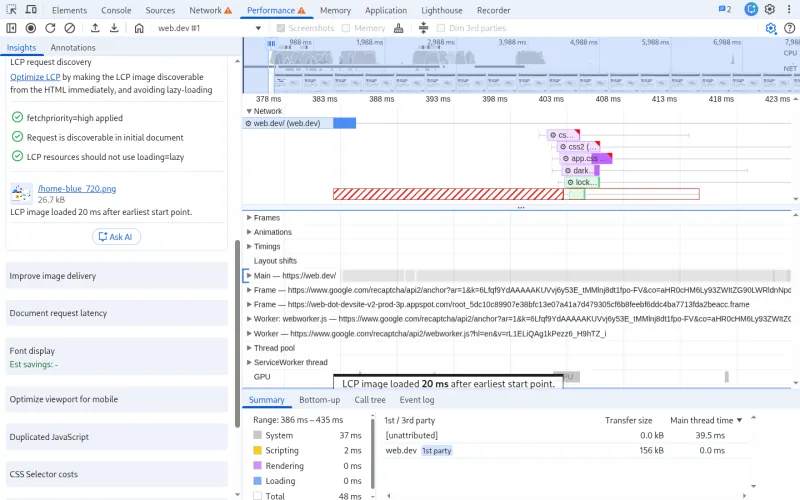Collapse the Network track
The image size is (800, 500).
click(249, 111)
